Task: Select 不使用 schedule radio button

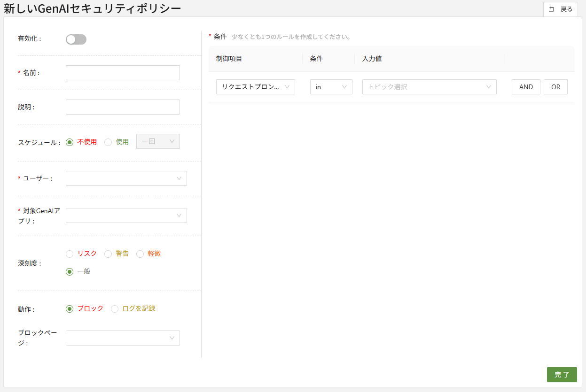Action: pos(70,142)
